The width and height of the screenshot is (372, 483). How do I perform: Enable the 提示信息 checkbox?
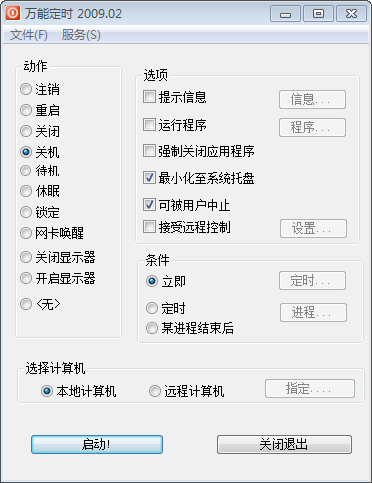[149, 97]
